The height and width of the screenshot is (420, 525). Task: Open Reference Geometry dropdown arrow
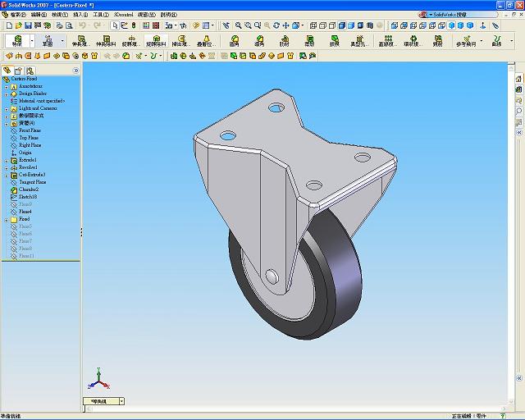[x=482, y=41]
